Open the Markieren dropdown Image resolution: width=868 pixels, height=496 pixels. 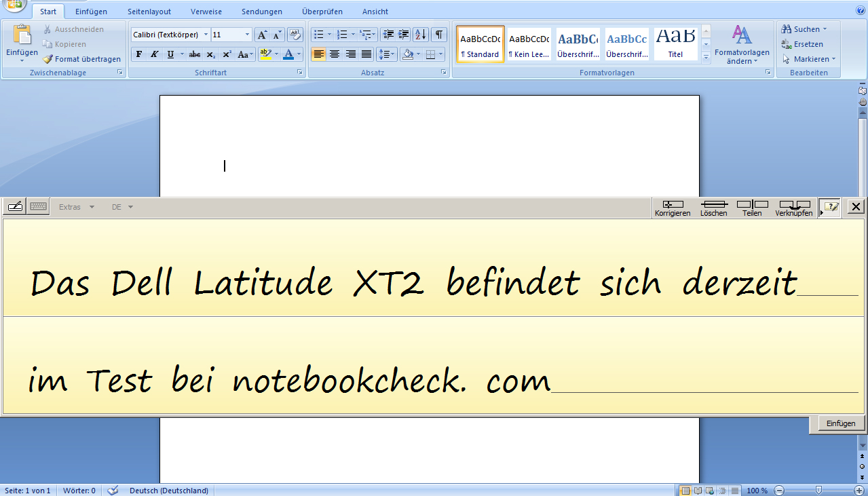click(809, 59)
